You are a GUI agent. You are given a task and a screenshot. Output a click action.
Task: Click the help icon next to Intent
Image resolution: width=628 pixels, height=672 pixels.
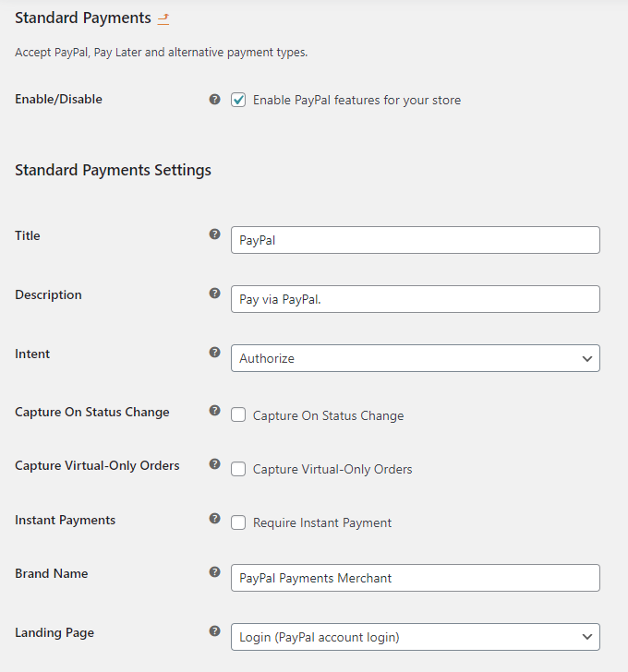click(x=214, y=353)
